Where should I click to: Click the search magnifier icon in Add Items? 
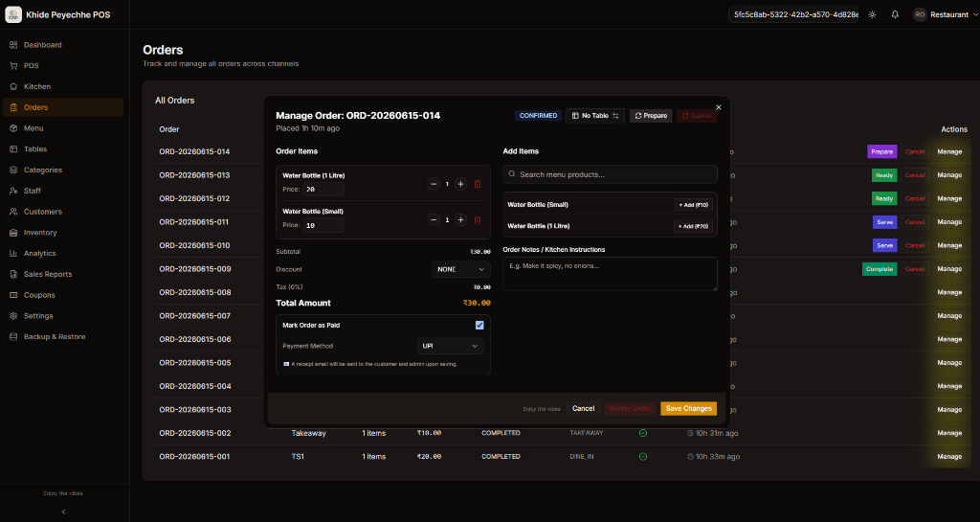[512, 174]
